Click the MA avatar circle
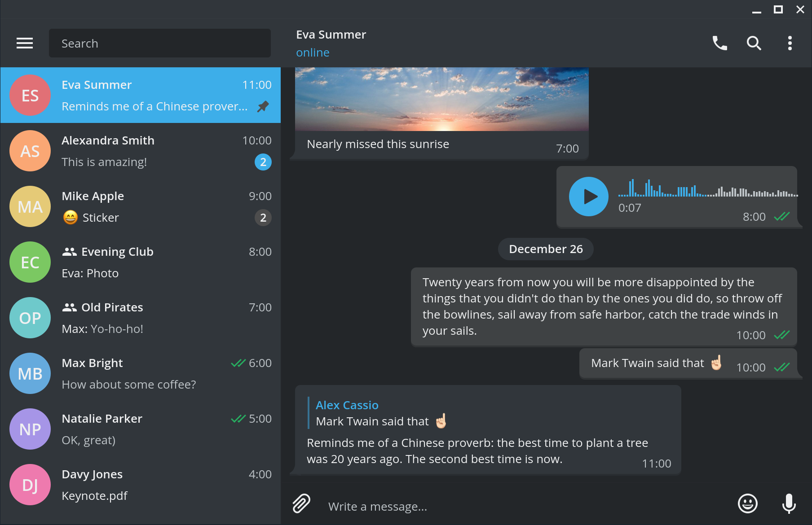This screenshot has height=525, width=812. click(30, 206)
